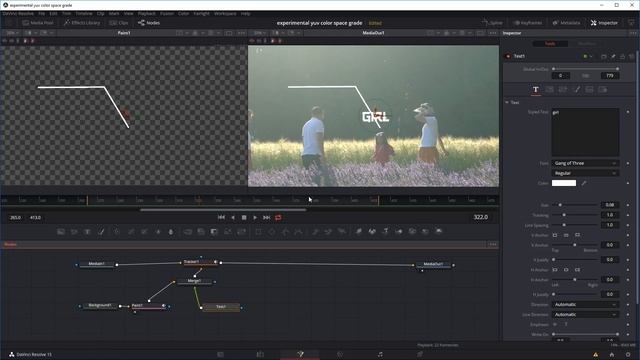Lock the Text1 tool in Inspector
Image resolution: width=640 pixels, height=360 pixels.
622,56
